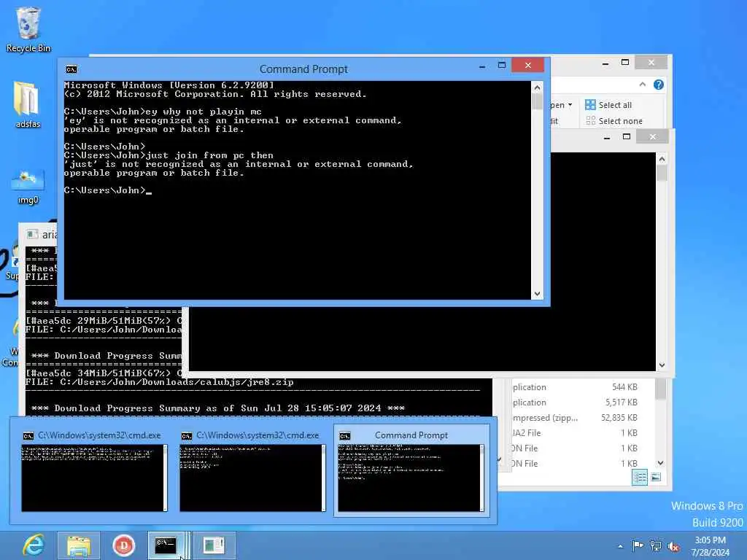Viewport: 747px width, 560px height.
Task: Launch Internet Explorer from taskbar
Action: click(34, 545)
